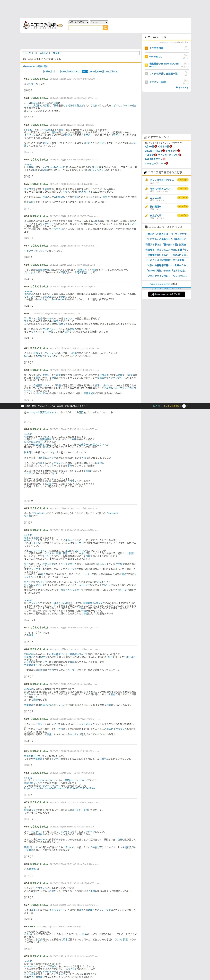Click ログイン in the black bar
Viewport: 210px width, 980px height.
pyautogui.click(x=157, y=406)
